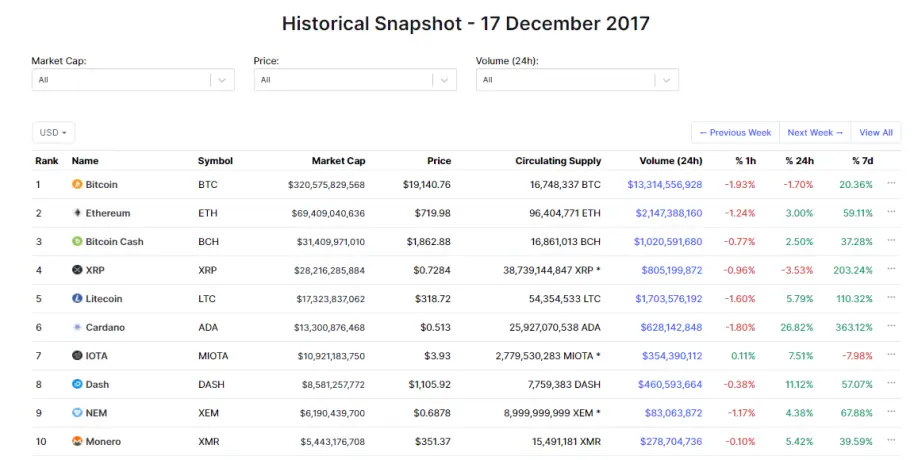Click the Dash logo icon
This screenshot has height=460, width=914.
coord(77,384)
